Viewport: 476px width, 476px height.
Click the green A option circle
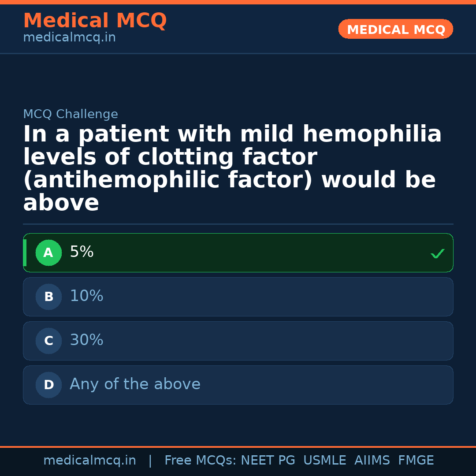click(48, 253)
